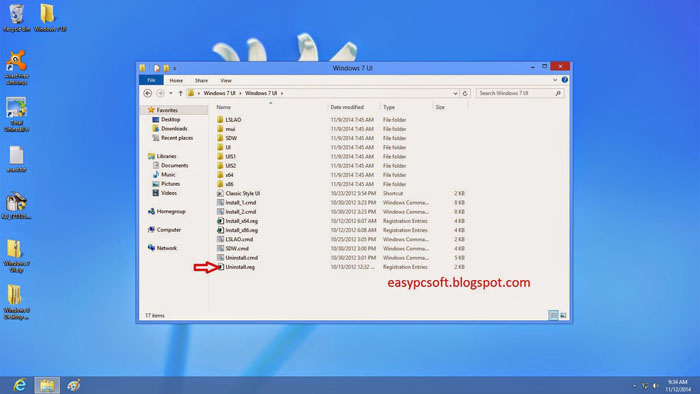Switch to details view button
The width and height of the screenshot is (700, 394).
click(x=553, y=315)
